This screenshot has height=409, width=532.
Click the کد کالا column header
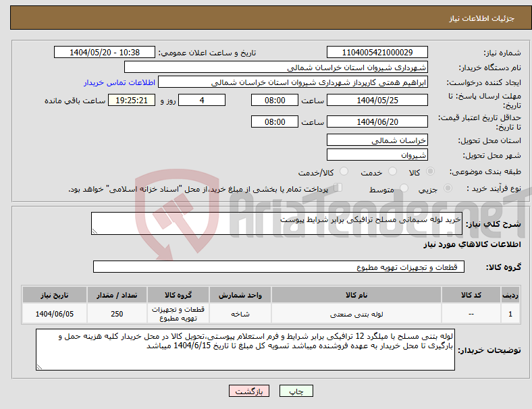point(471,295)
